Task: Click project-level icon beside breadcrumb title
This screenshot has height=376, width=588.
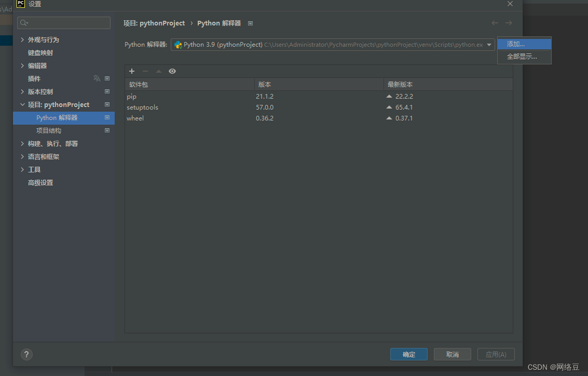Action: click(251, 23)
